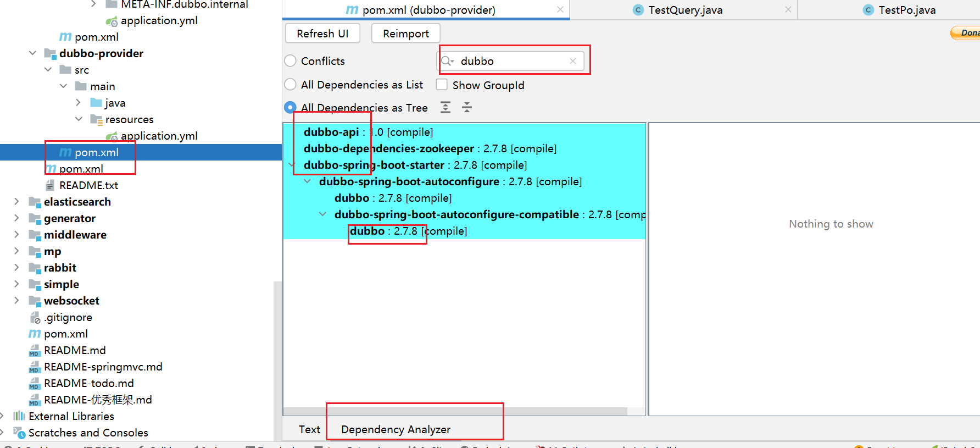Click the elasticsearch module folder icon
The width and height of the screenshot is (980, 448).
(x=35, y=202)
